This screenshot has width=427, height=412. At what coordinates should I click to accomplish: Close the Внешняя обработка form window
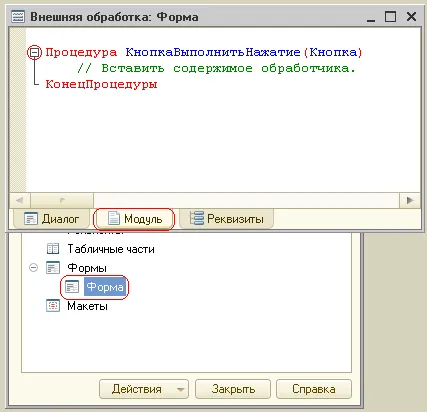411,17
